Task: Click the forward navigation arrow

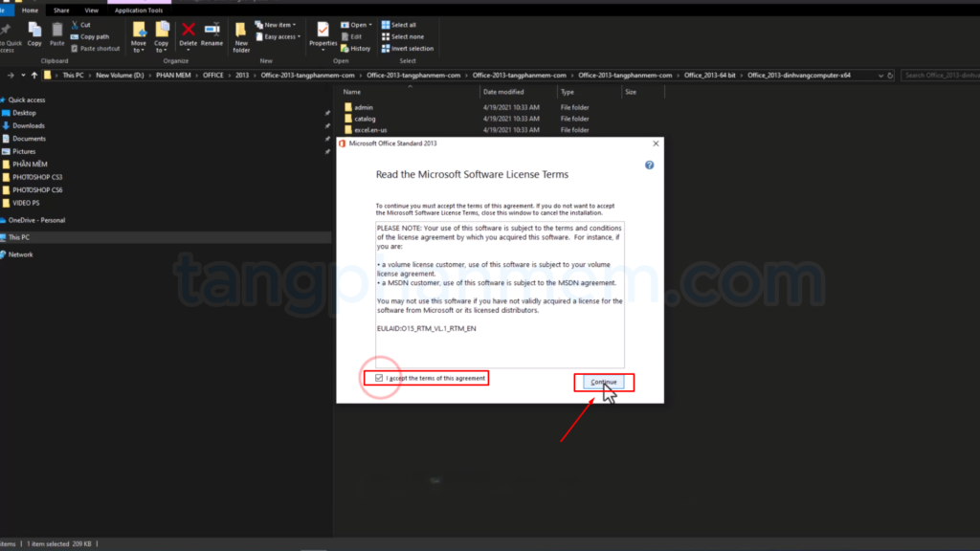Action: tap(11, 75)
